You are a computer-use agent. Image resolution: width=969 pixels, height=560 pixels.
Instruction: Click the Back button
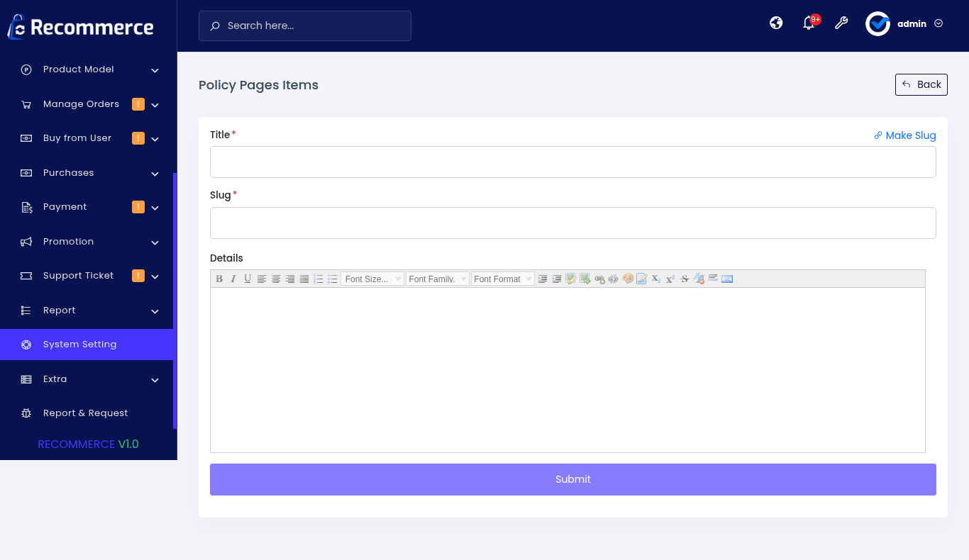tap(921, 84)
